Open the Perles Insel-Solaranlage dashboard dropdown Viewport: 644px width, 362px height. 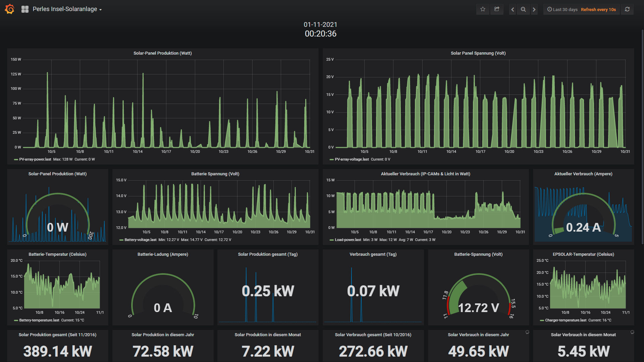(x=67, y=9)
